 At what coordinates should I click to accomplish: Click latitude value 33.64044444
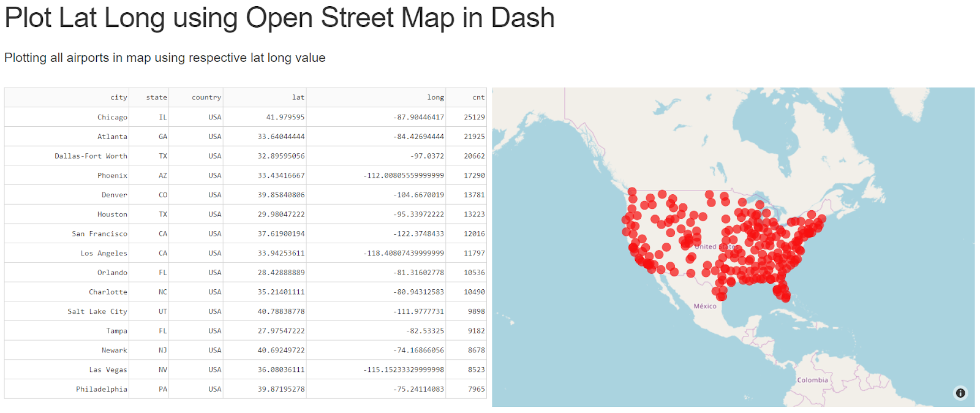pyautogui.click(x=265, y=137)
